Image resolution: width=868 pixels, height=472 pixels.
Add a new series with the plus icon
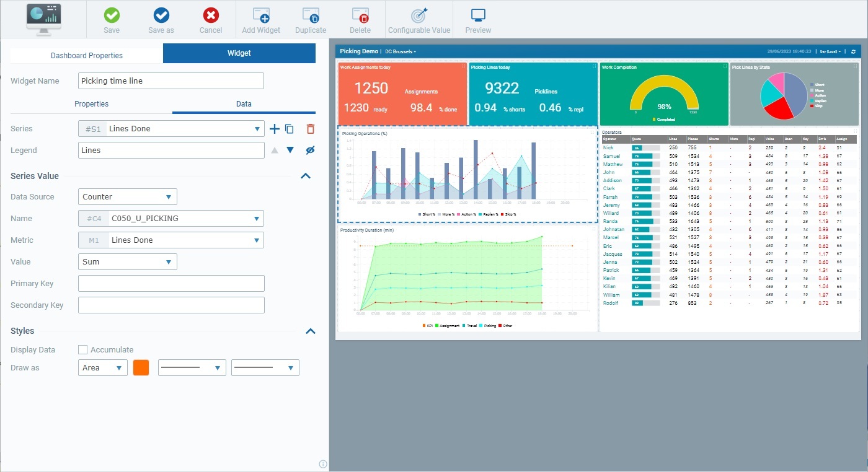click(274, 129)
